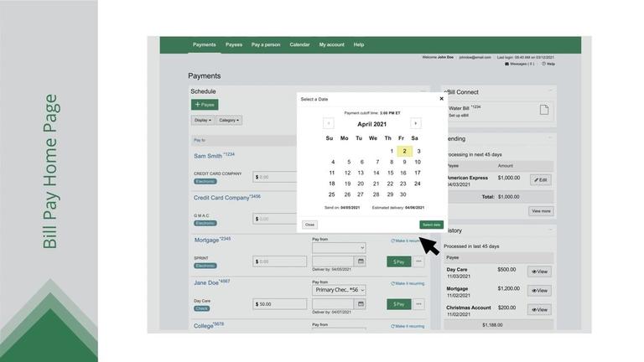Open Jane Doe Pay from account dropdown
644x362 pixels.
(x=339, y=290)
